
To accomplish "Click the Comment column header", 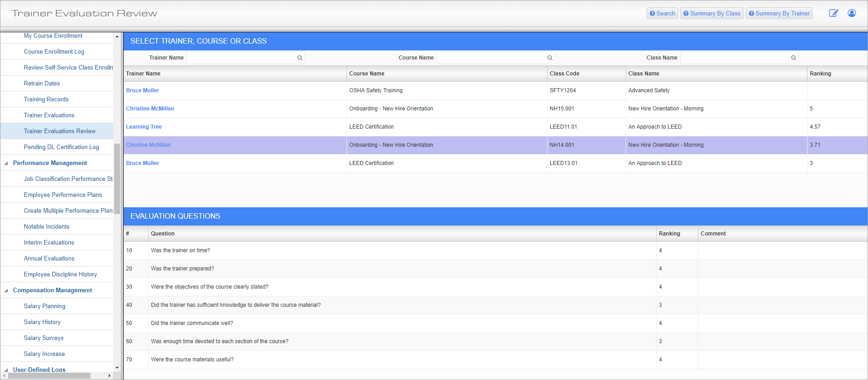I will coord(783,234).
